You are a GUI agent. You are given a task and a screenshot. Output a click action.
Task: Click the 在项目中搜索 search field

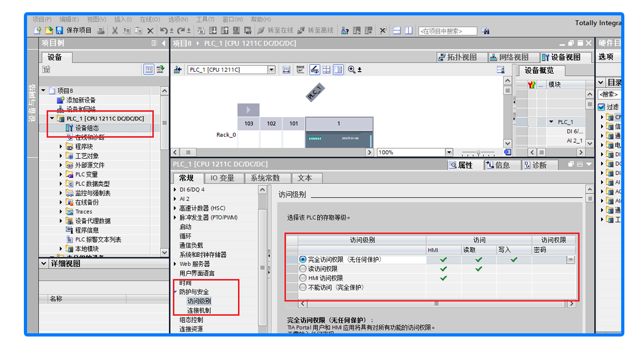point(447,31)
